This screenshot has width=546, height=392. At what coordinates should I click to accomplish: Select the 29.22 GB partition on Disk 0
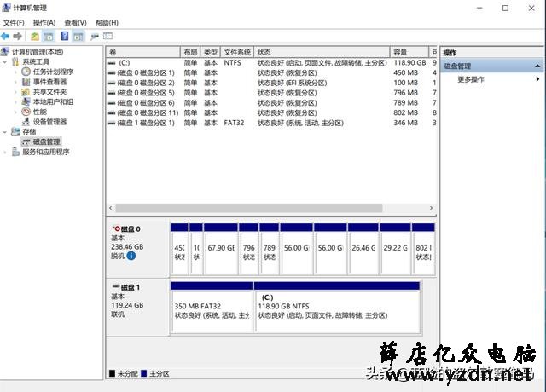click(395, 249)
